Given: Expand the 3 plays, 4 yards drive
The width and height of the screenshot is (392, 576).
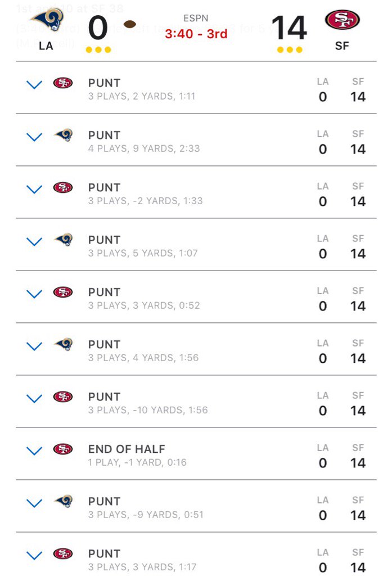Looking at the screenshot, I should 34,346.
